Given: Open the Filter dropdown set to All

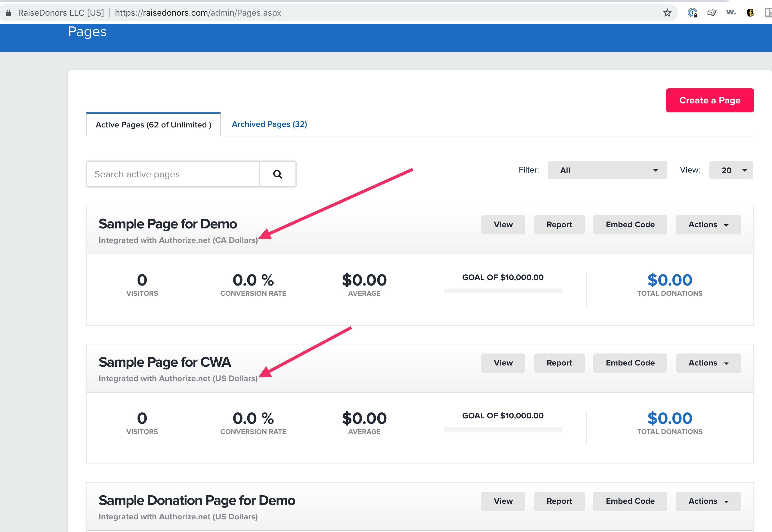Looking at the screenshot, I should click(x=607, y=170).
